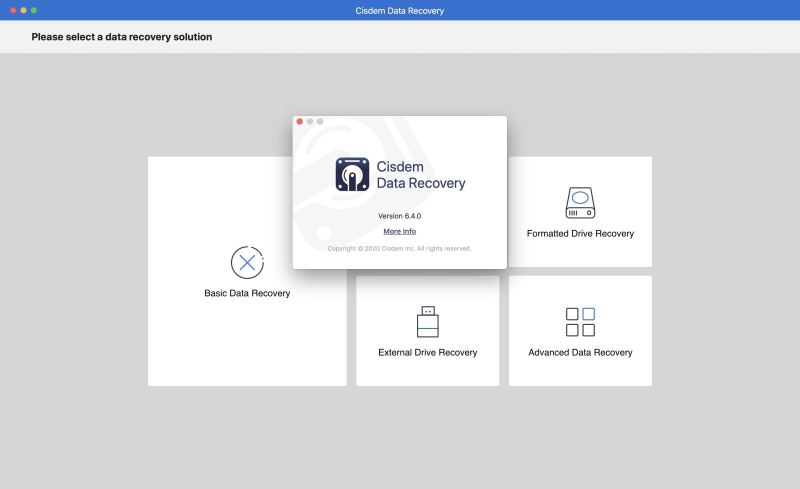Image resolution: width=800 pixels, height=489 pixels.
Task: Choose the Basic Data Recovery label
Action: click(x=247, y=293)
